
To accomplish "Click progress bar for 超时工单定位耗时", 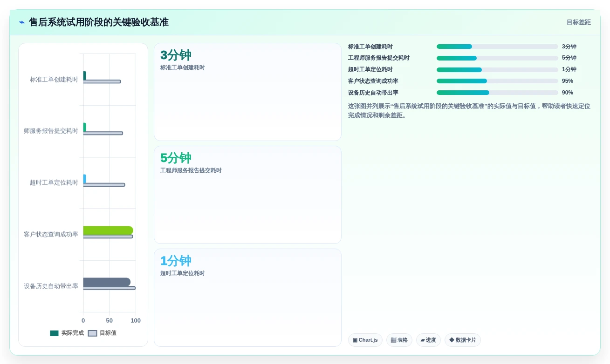I will [x=497, y=70].
